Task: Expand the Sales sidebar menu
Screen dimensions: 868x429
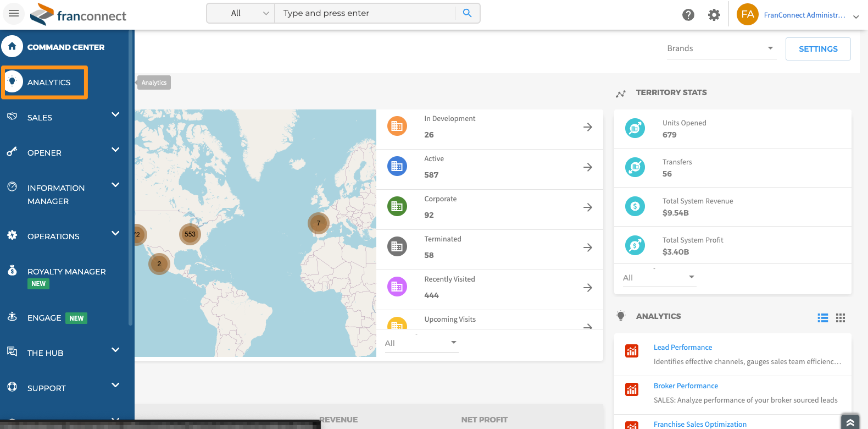Action: pos(115,115)
